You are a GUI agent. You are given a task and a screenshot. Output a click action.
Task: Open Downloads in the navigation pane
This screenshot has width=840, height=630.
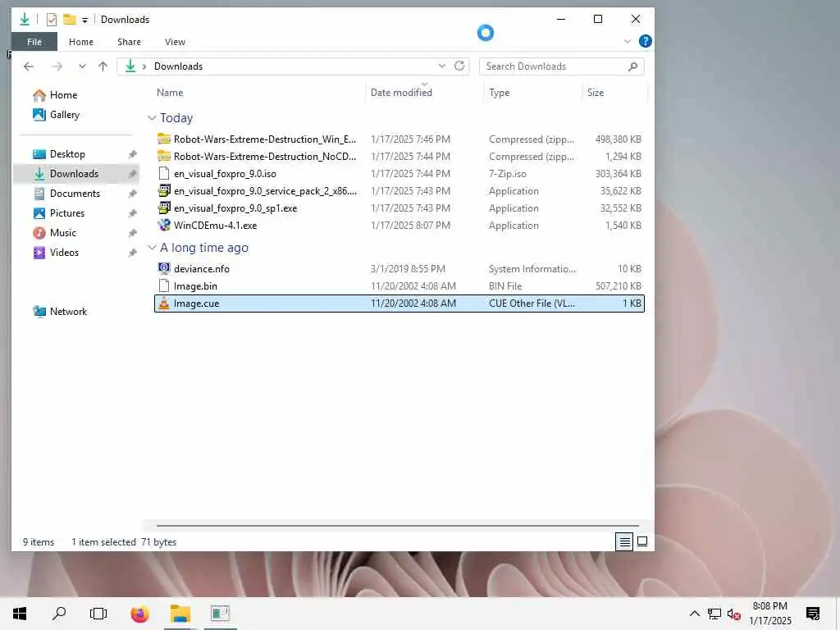(x=74, y=174)
